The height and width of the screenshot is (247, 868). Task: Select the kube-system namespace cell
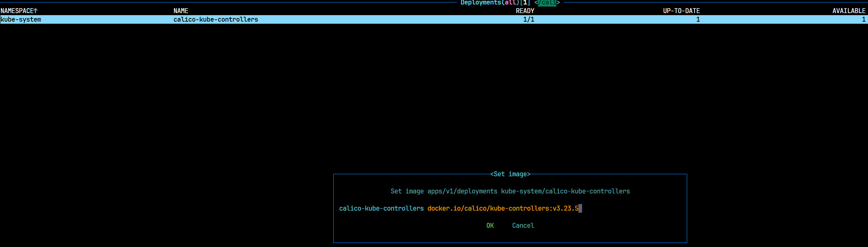(21, 20)
